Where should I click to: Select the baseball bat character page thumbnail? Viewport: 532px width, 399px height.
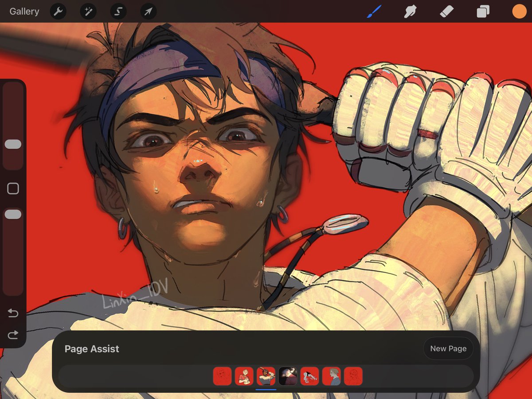[x=266, y=376]
